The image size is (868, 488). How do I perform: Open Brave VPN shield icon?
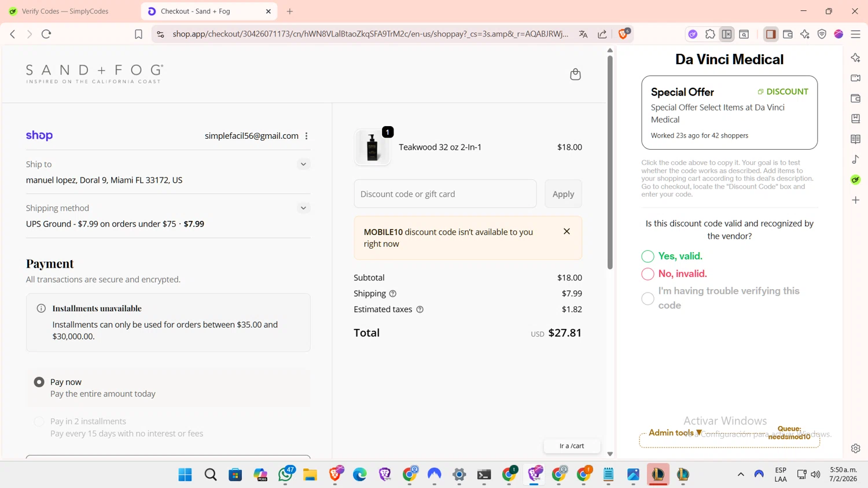822,34
